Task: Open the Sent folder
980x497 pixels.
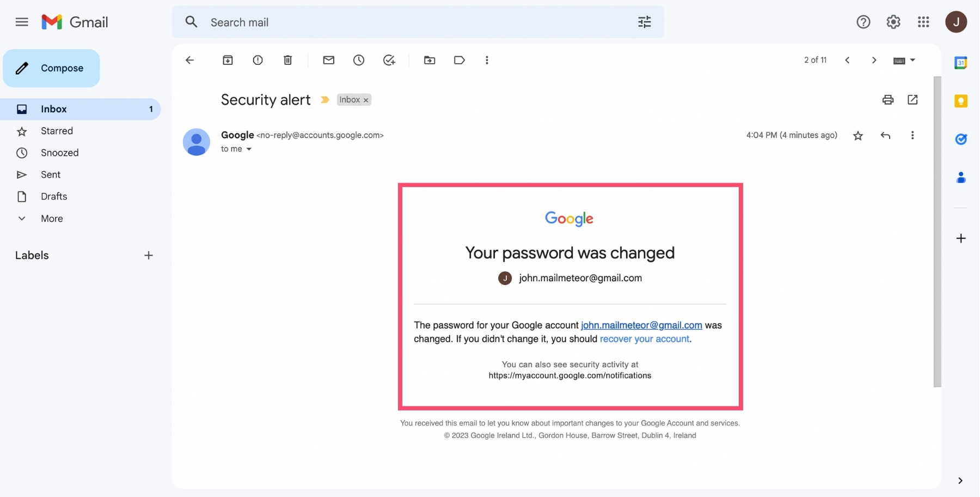Action: tap(51, 174)
